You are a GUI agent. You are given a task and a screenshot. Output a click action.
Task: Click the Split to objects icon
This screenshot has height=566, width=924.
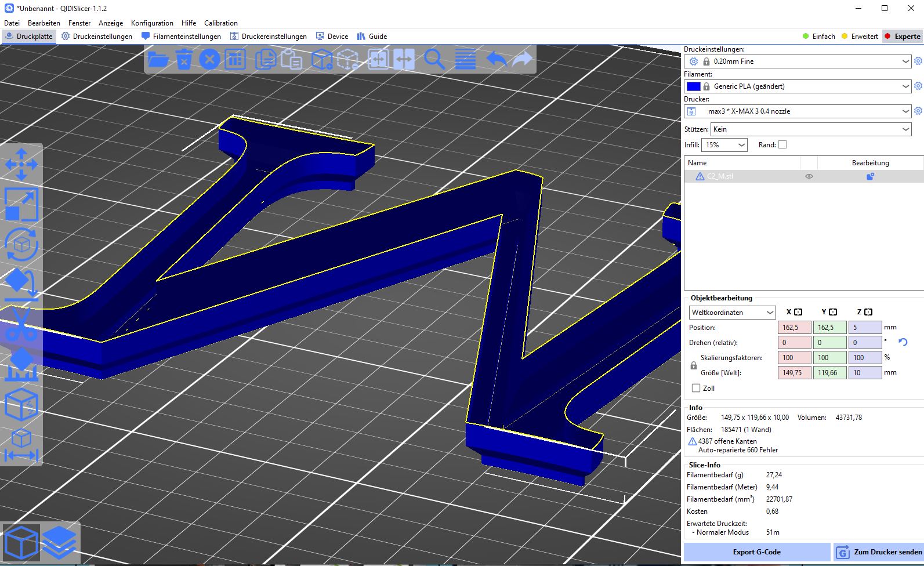pyautogui.click(x=378, y=59)
